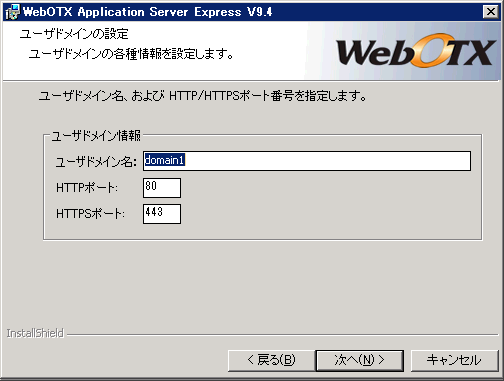Image resolution: width=504 pixels, height=381 pixels.
Task: Click the WebOTX Application Server Express title text
Action: pyautogui.click(x=147, y=12)
